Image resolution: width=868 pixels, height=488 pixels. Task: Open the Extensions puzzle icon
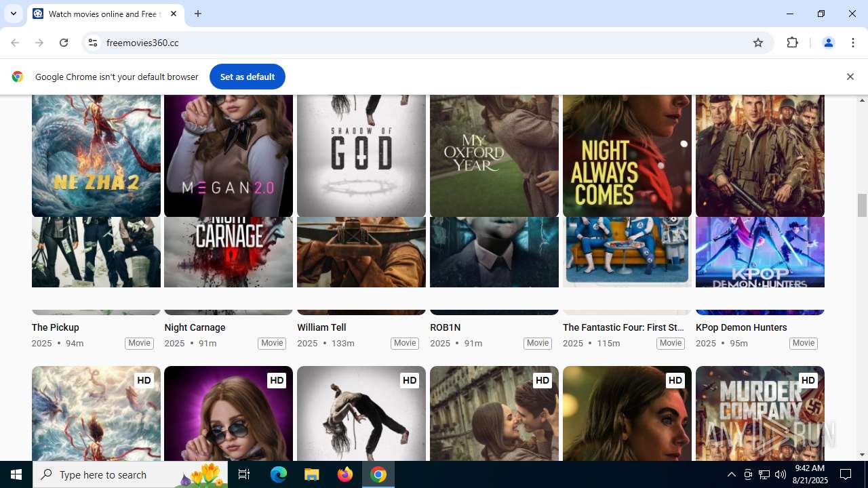(792, 43)
